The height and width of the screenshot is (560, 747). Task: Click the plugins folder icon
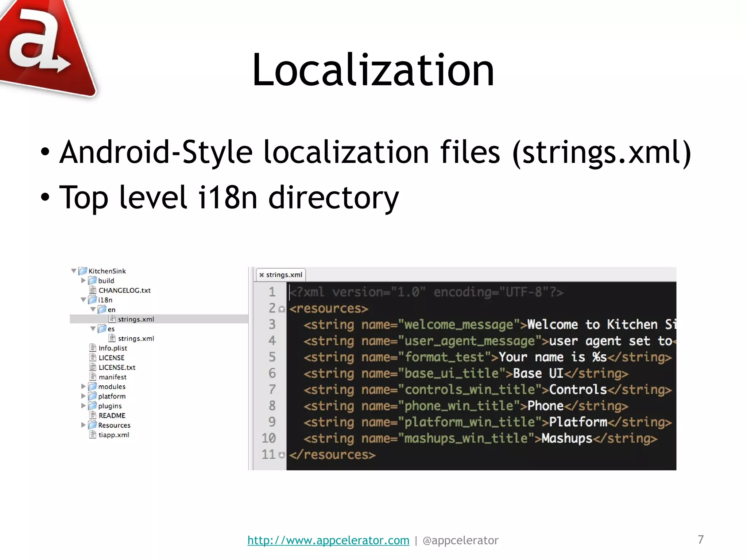(93, 406)
